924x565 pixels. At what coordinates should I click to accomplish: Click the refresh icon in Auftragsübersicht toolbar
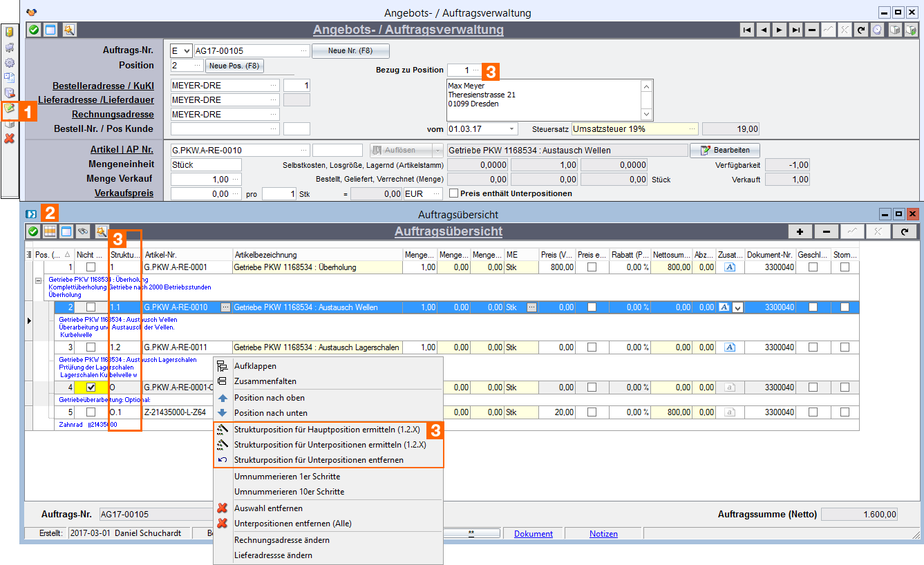tap(904, 231)
